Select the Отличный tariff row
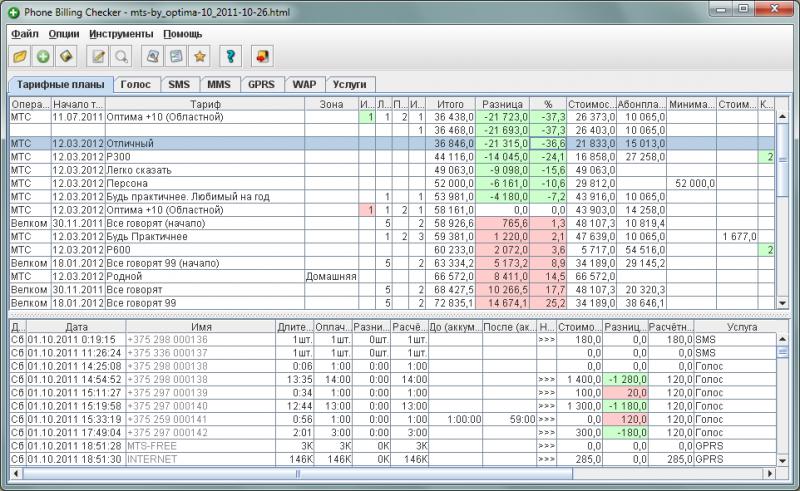800x491 pixels. tap(392, 143)
